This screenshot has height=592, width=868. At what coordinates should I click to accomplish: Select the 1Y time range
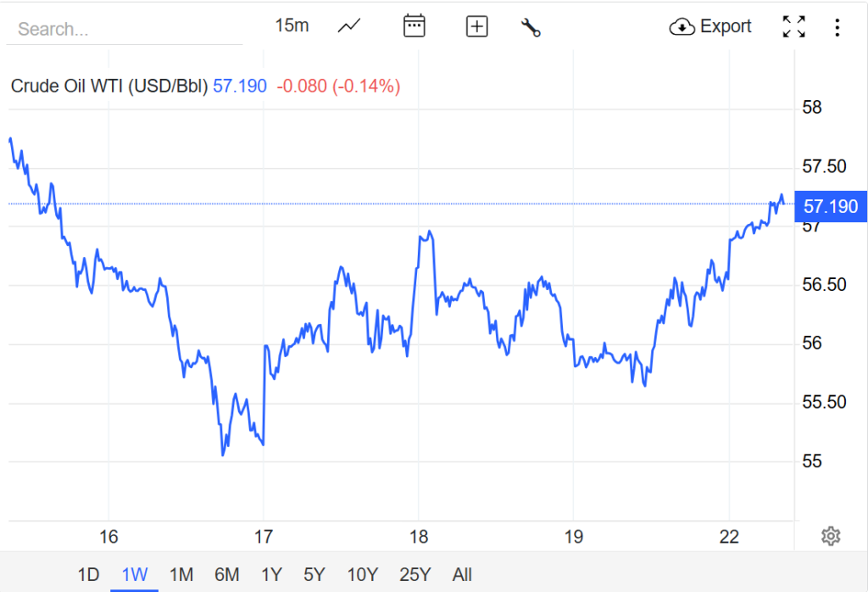click(x=271, y=574)
